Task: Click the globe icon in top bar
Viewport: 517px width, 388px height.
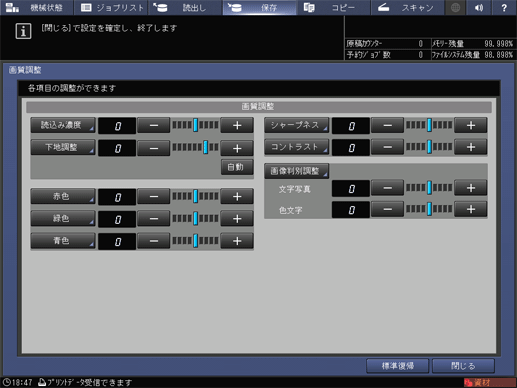Action: (455, 7)
